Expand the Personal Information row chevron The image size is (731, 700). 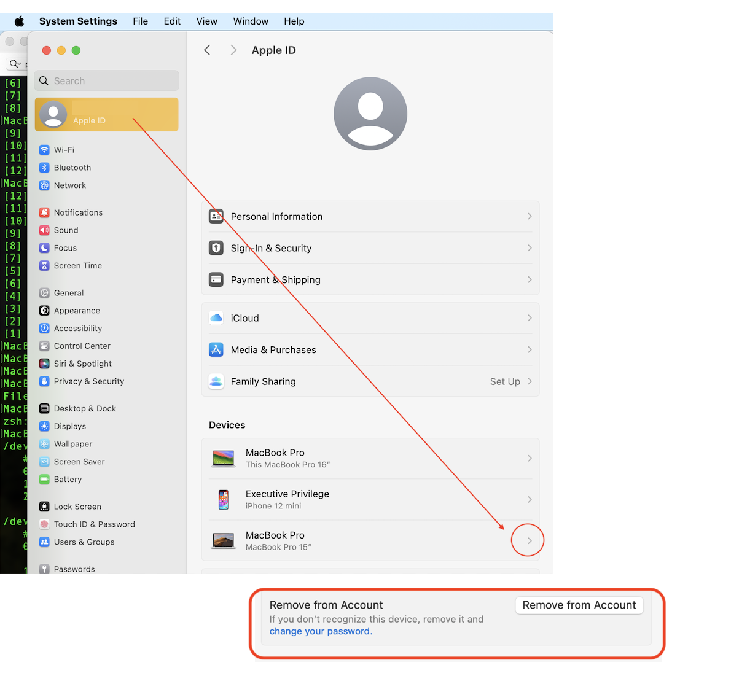click(530, 216)
